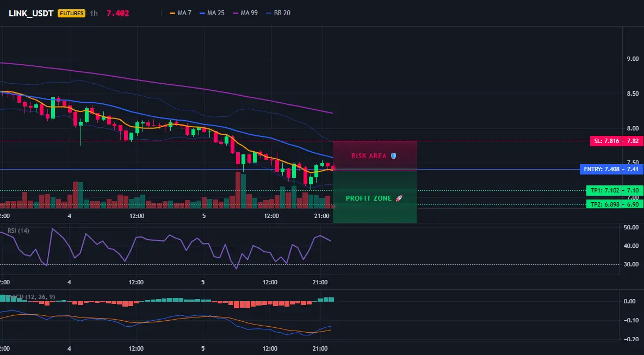Click the PROFIT ZONE text
The width and height of the screenshot is (644, 355).
tap(368, 198)
